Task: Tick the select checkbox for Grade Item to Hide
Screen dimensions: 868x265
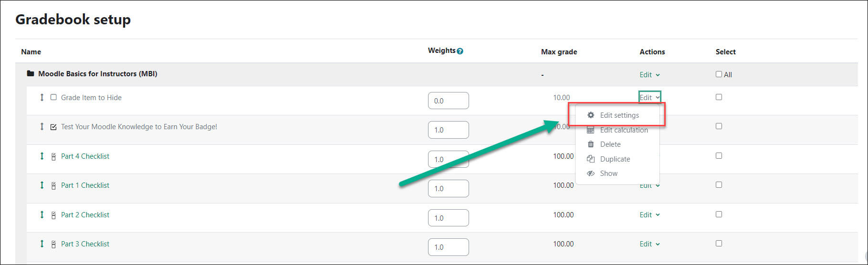Action: pos(719,97)
